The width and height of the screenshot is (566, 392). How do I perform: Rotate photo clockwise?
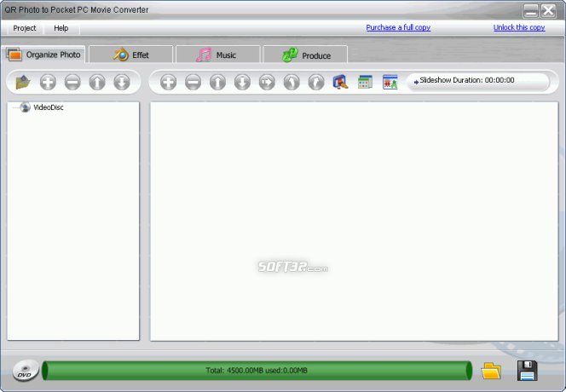coord(316,82)
